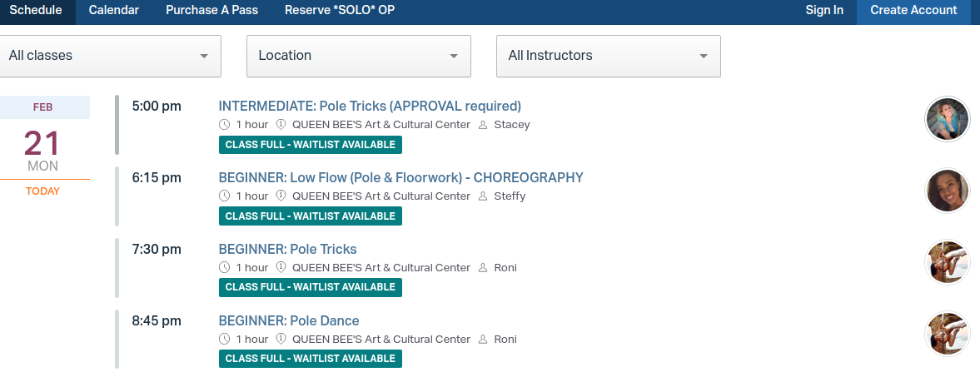Viewport: 980px width, 387px height.
Task: Click Stacey's instructor avatar photo
Action: [948, 119]
